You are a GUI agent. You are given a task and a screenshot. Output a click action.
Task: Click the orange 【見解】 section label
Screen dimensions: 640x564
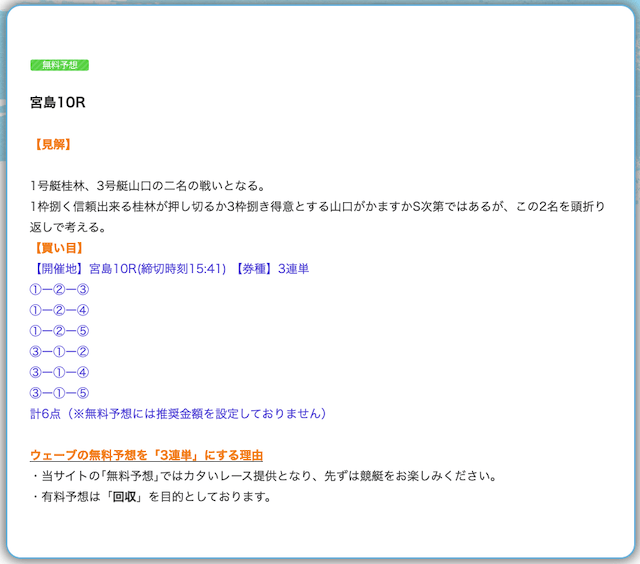click(x=53, y=144)
